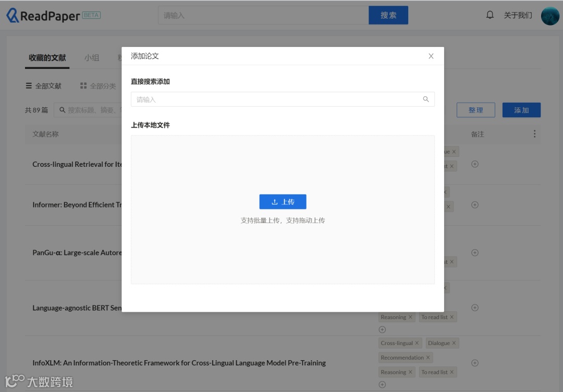Remove Recommendation tag in InfoXLM row

point(428,358)
